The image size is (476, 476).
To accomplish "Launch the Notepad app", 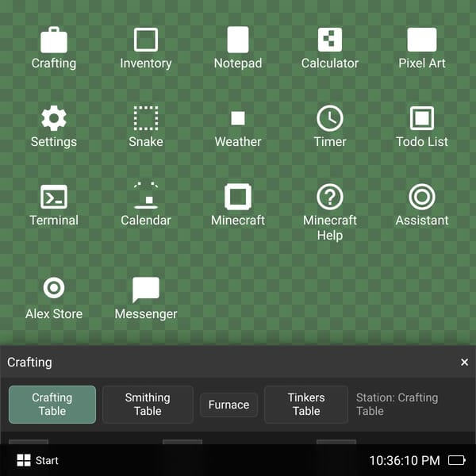I will coord(238,40).
